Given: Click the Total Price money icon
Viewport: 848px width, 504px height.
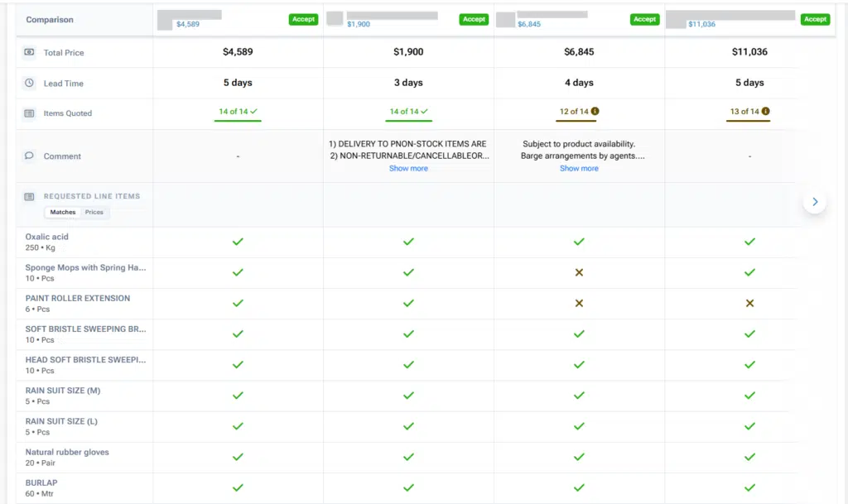Looking at the screenshot, I should click(29, 52).
